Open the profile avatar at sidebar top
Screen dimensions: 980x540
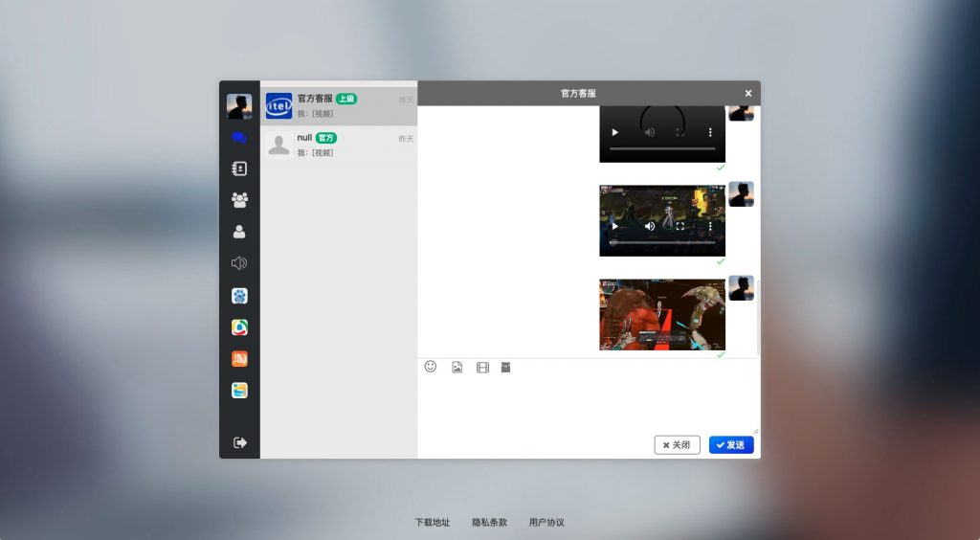pos(239,106)
